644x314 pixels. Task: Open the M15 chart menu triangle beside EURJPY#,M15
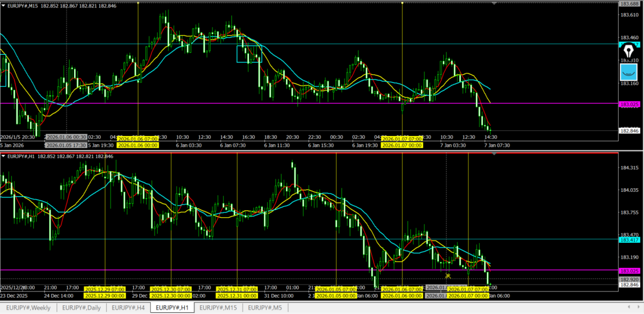coord(4,4)
